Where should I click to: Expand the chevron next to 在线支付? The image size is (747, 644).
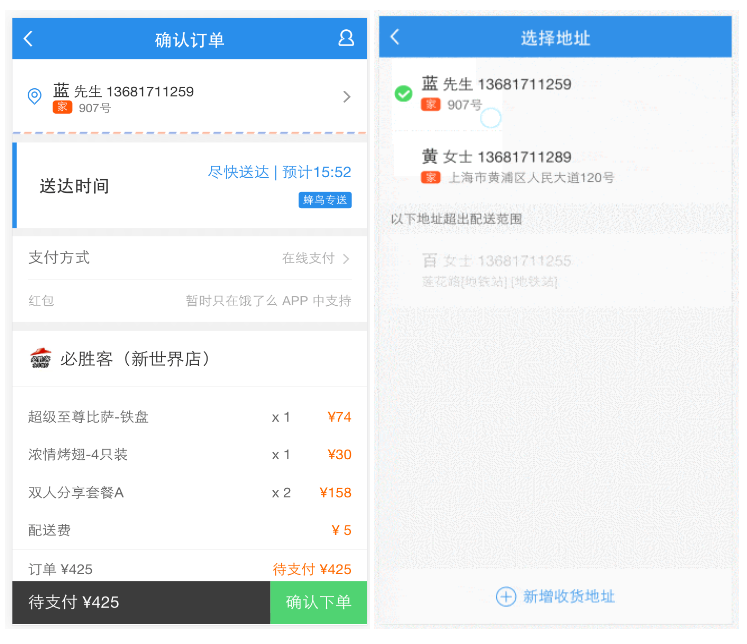point(346,259)
